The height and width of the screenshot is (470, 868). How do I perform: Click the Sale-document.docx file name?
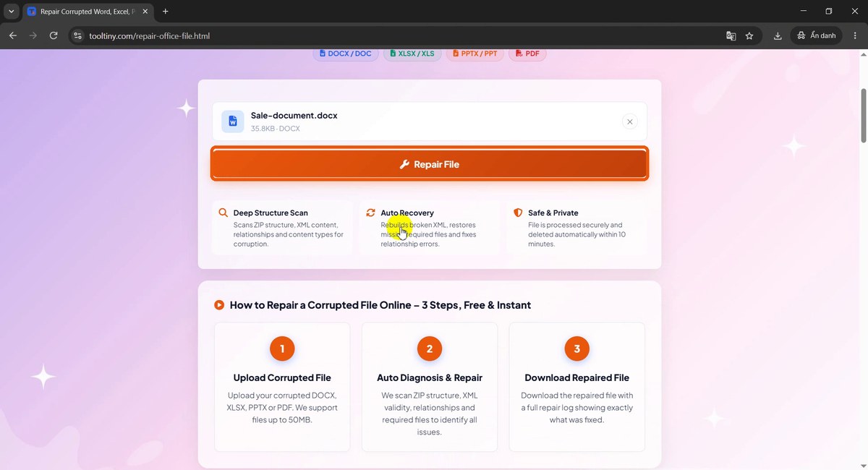[x=294, y=116]
